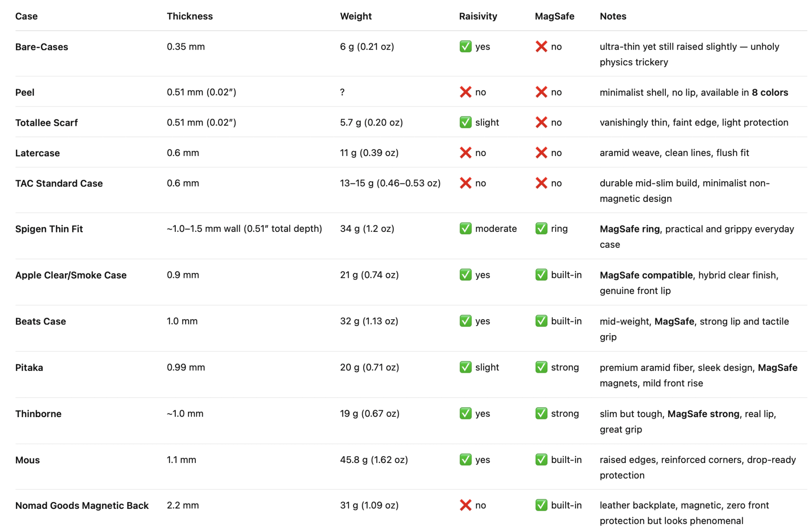Click the Thickness column header
Viewport: 812px width, 528px height.
190,16
